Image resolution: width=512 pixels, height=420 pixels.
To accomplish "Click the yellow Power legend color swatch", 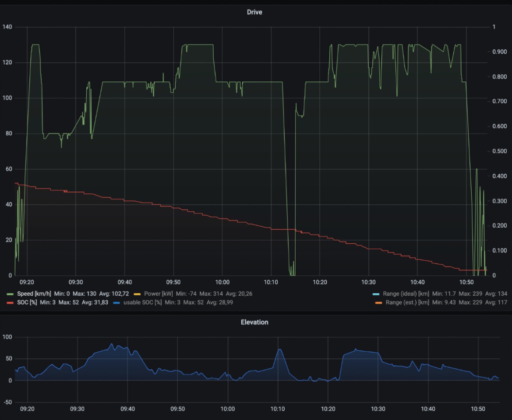I will pos(137,294).
